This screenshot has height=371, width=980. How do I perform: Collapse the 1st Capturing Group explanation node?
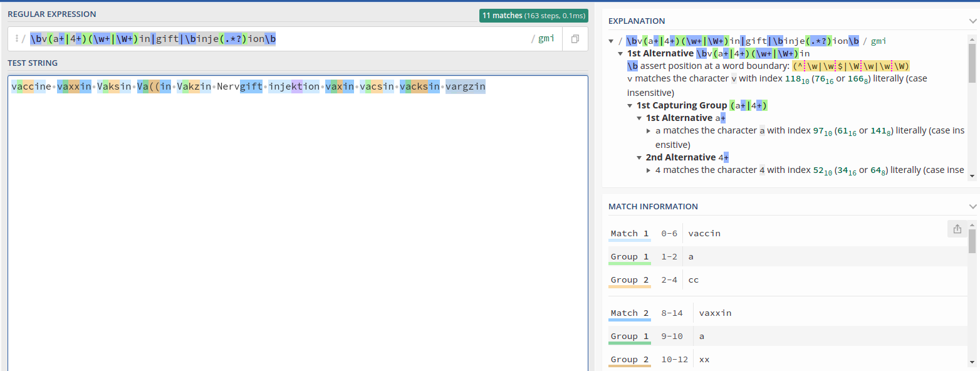tap(630, 105)
